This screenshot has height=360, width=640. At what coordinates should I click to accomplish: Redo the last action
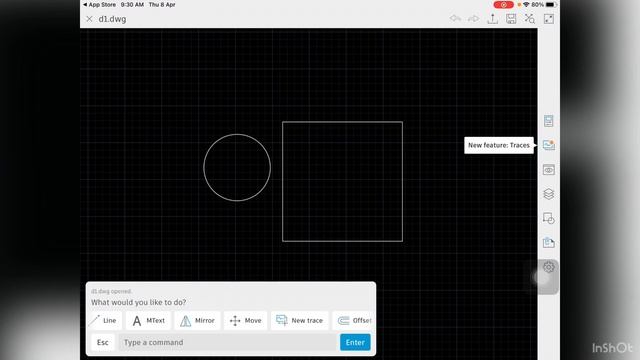[473, 18]
